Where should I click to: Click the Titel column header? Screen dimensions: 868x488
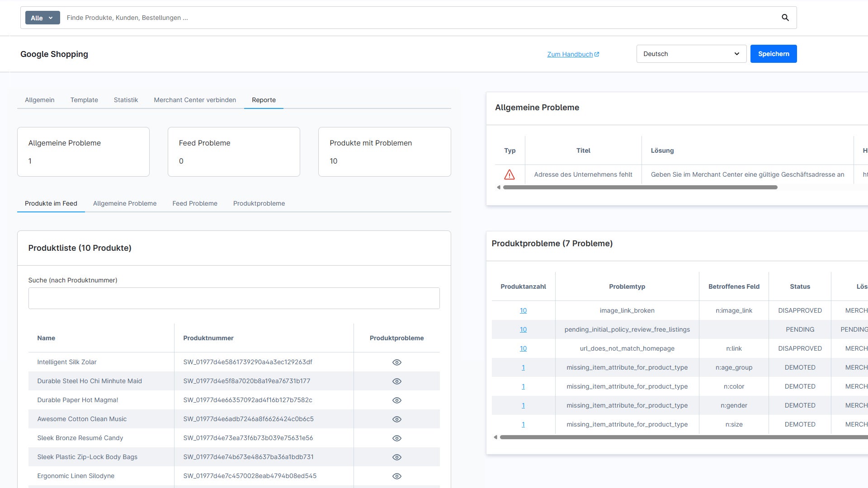click(583, 150)
